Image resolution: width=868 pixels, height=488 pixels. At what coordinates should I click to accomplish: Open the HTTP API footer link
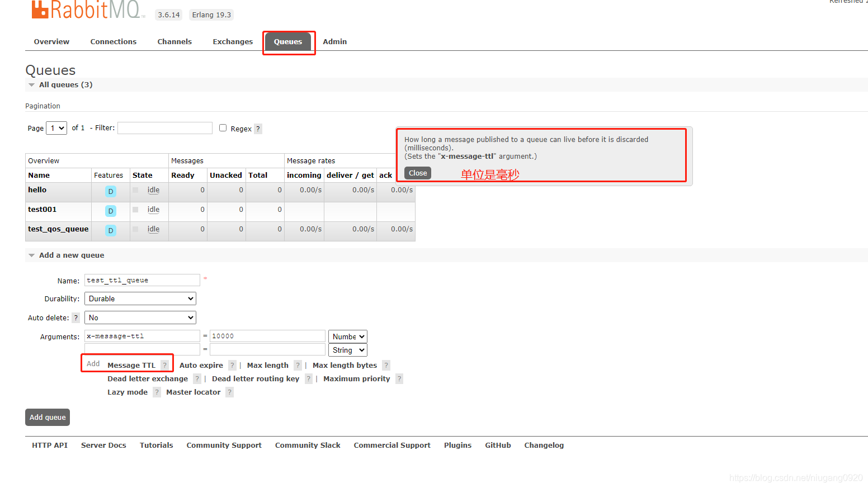[50, 446]
